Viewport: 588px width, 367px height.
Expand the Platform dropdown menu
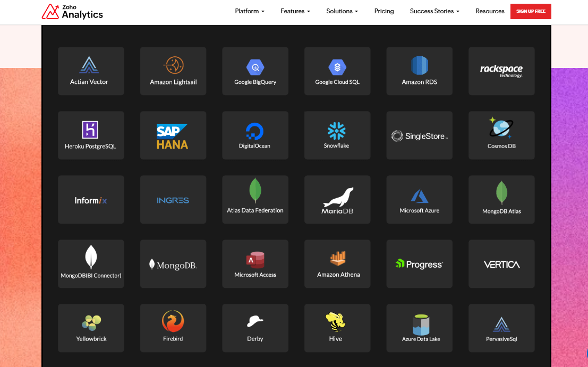point(250,11)
